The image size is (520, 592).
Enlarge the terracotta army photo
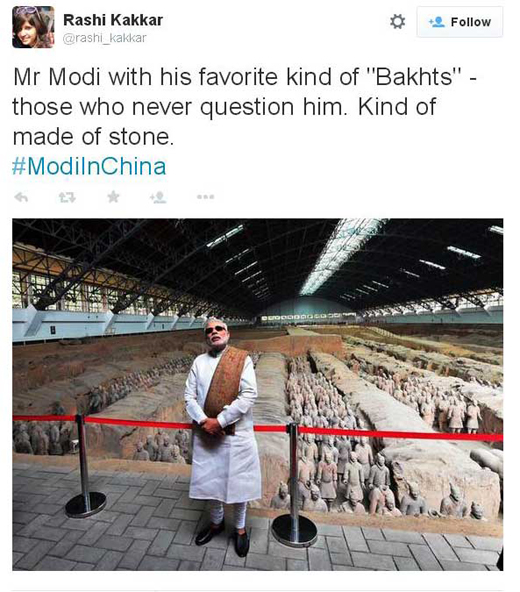(258, 395)
